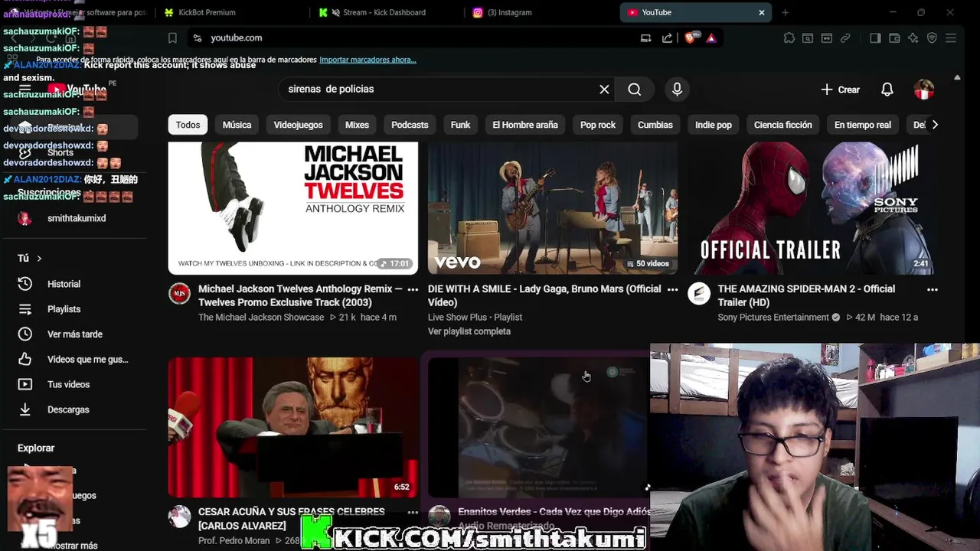The height and width of the screenshot is (551, 980).
Task: Click the Brave VPN shield icon
Action: 932,37
